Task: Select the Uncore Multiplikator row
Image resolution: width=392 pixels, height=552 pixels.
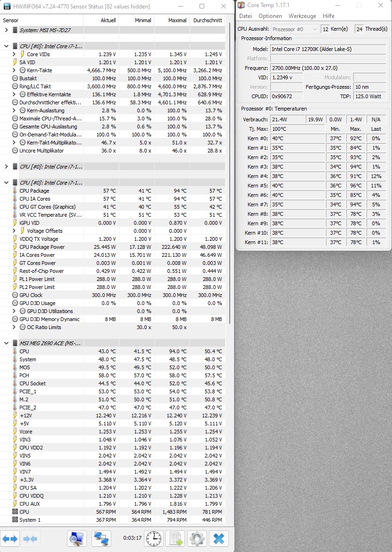Action: pos(112,150)
